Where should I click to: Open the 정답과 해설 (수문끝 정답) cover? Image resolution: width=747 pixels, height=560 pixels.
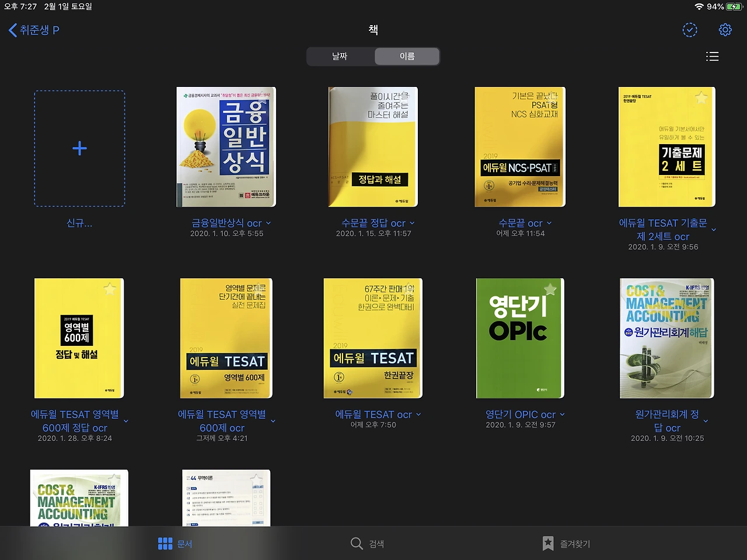(x=374, y=147)
